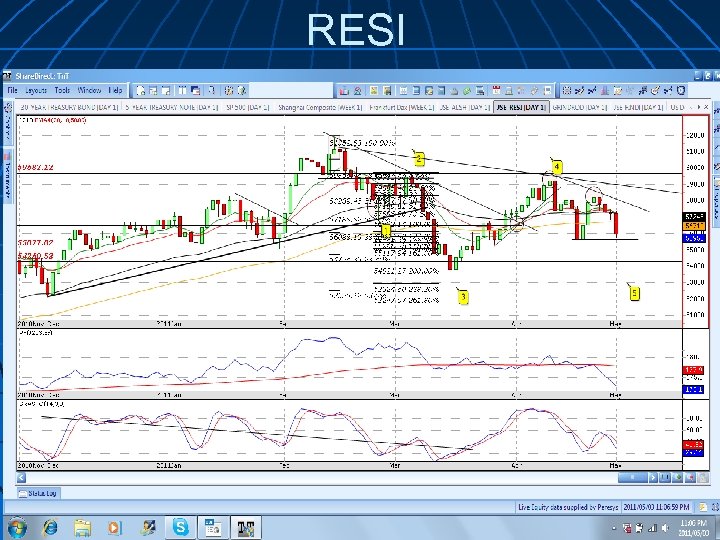
Task: Switch to the JSE ALSH tab
Action: pyautogui.click(x=465, y=107)
